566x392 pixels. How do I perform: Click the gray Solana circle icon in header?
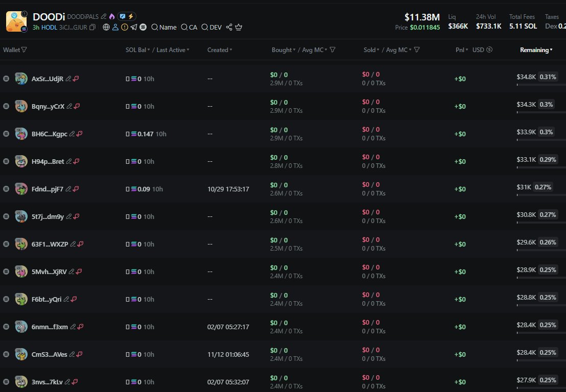[x=143, y=28]
